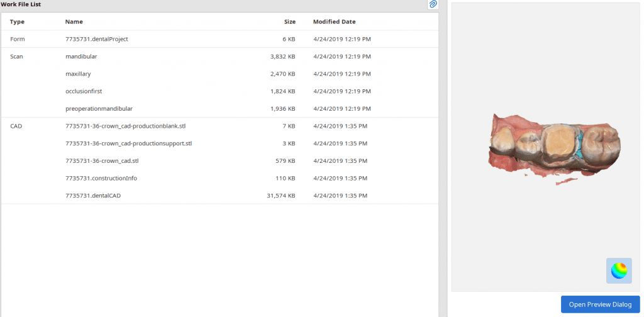Viewport: 644px width, 317px height.
Task: Click the 1,824 KB size value
Action: (x=283, y=91)
